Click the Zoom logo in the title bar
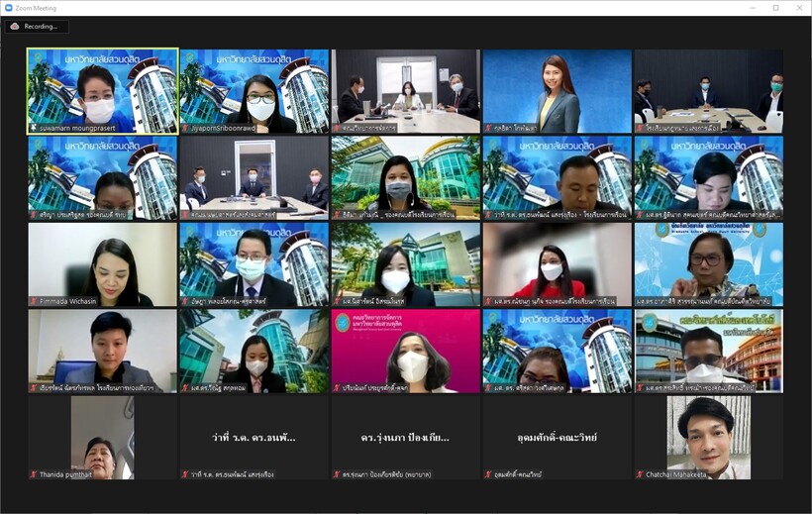This screenshot has height=514, width=812. [x=9, y=8]
